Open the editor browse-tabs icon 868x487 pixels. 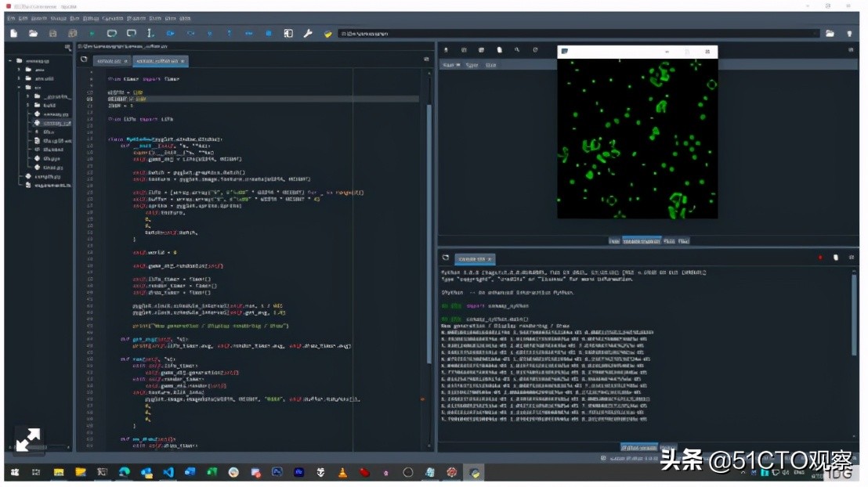coord(84,60)
